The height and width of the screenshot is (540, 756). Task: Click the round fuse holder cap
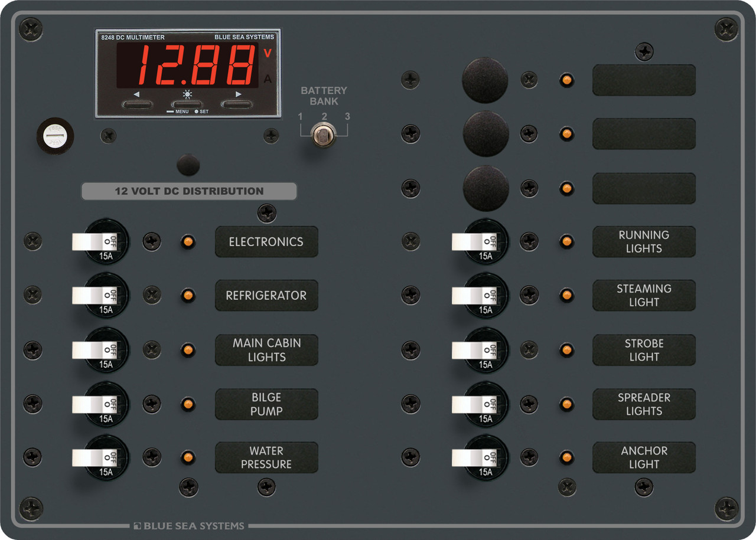click(x=56, y=138)
